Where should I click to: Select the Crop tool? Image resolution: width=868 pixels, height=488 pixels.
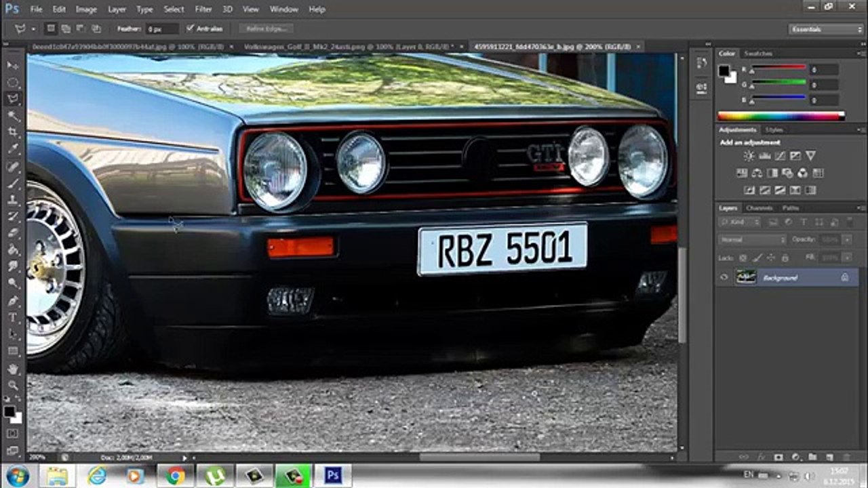coord(13,133)
